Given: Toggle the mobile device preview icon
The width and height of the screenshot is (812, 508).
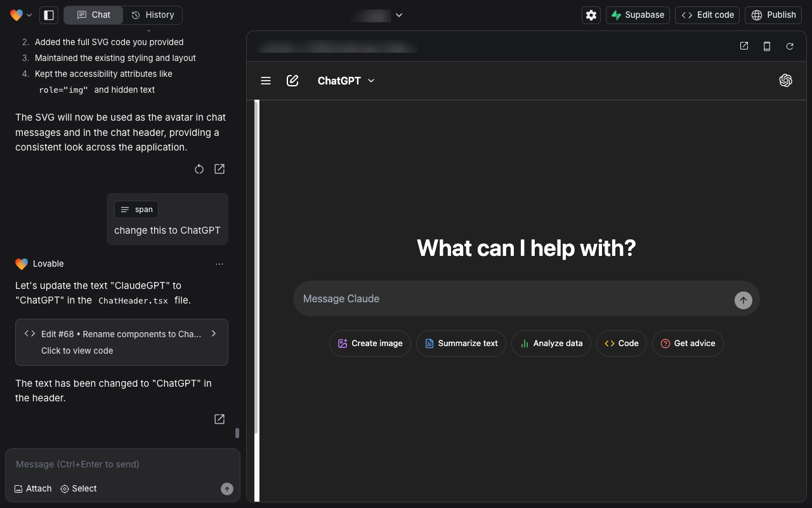Looking at the screenshot, I should [x=767, y=46].
